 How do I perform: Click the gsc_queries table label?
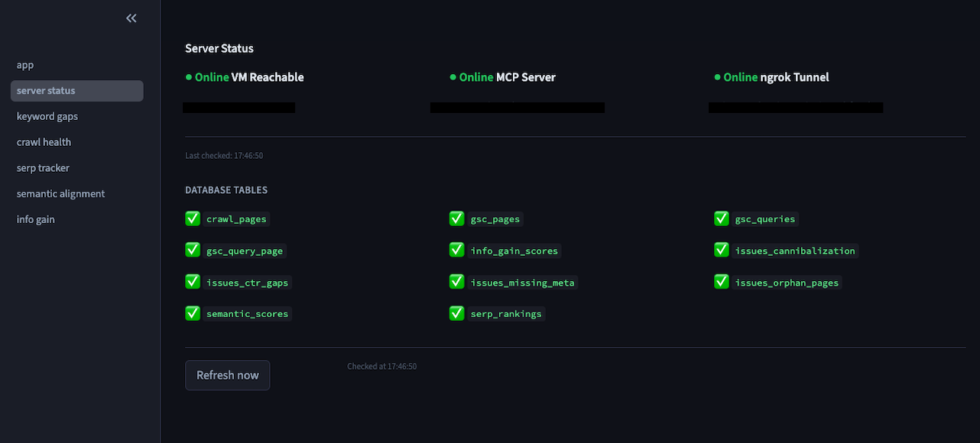click(x=765, y=218)
